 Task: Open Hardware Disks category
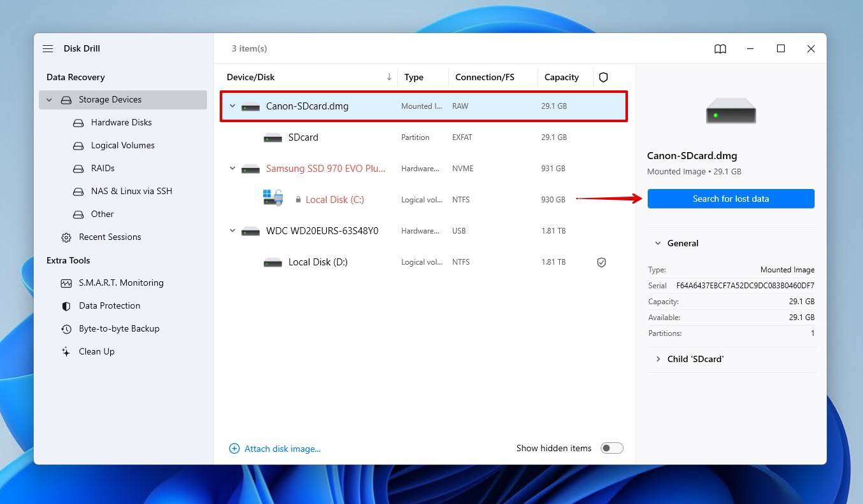click(121, 122)
